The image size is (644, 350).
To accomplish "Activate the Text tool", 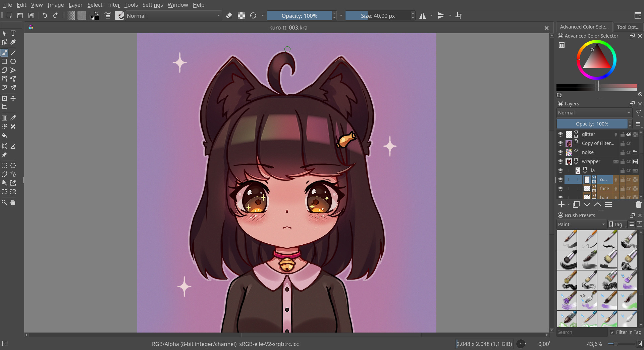I will point(13,33).
